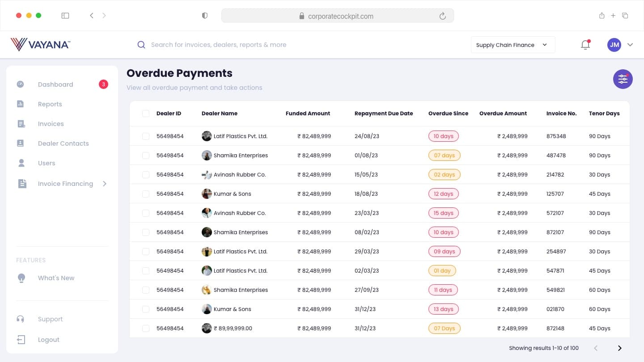Click the Vayana logo
This screenshot has height=362, width=644.
click(40, 44)
